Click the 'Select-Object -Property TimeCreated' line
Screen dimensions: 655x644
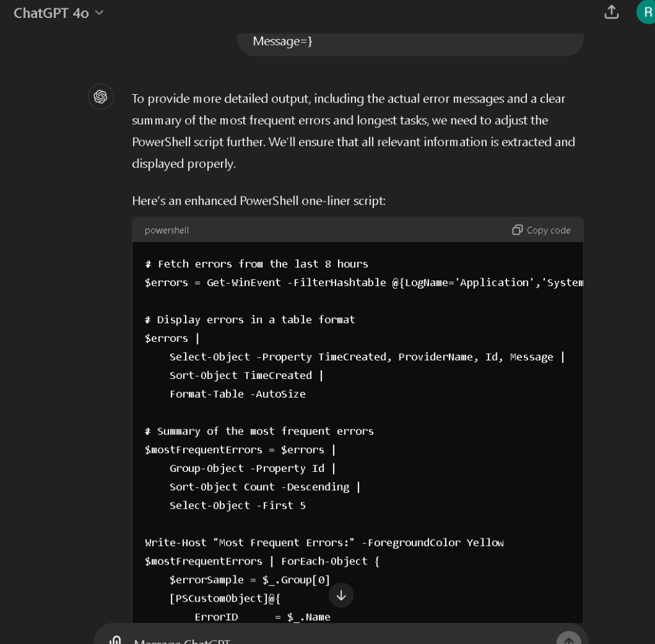click(367, 357)
